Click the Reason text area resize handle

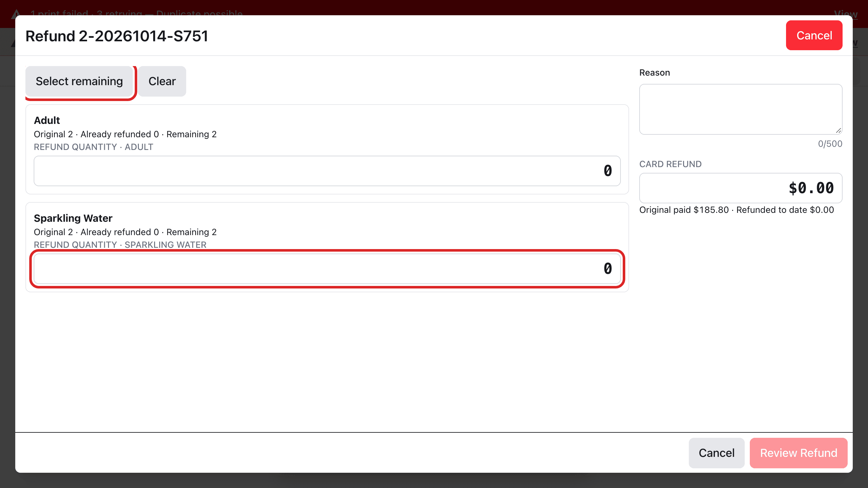(839, 131)
